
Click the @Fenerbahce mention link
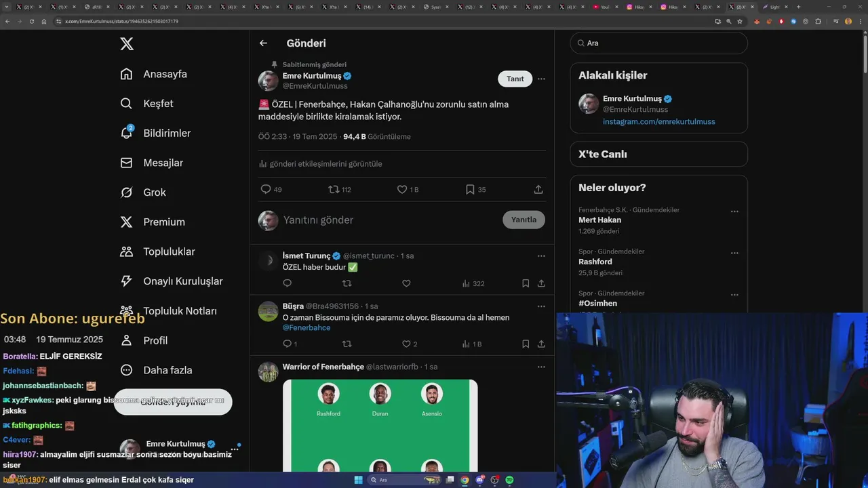307,328
